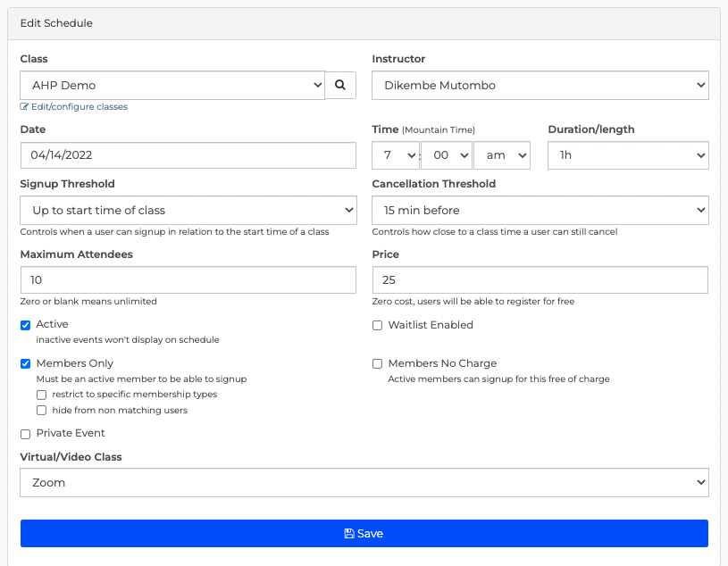The width and height of the screenshot is (728, 566).
Task: Check hide from non matching users
Action: [42, 410]
